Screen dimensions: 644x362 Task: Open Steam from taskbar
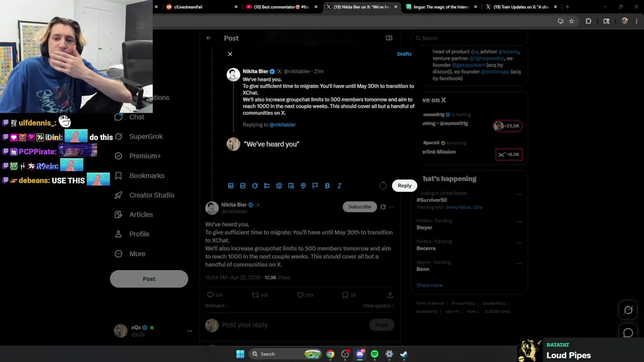pyautogui.click(x=404, y=354)
